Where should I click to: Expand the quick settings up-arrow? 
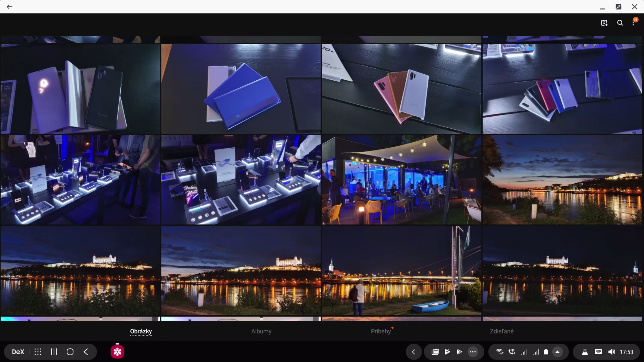coord(557,352)
